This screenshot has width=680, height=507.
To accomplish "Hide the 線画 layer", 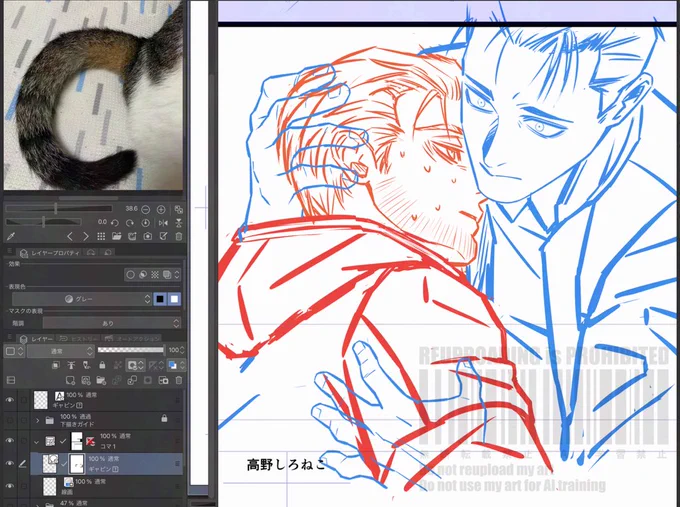I will (10, 486).
